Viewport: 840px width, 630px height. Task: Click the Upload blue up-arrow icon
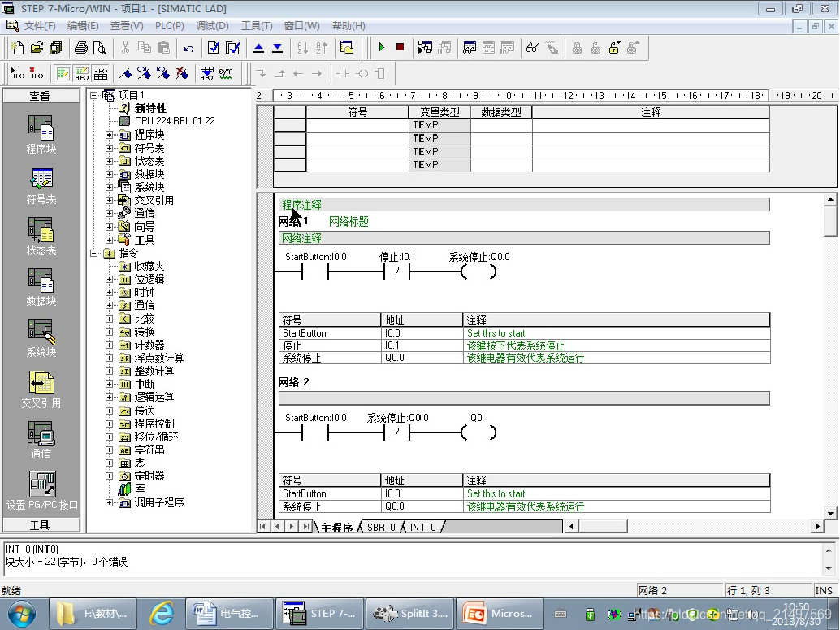(258, 48)
